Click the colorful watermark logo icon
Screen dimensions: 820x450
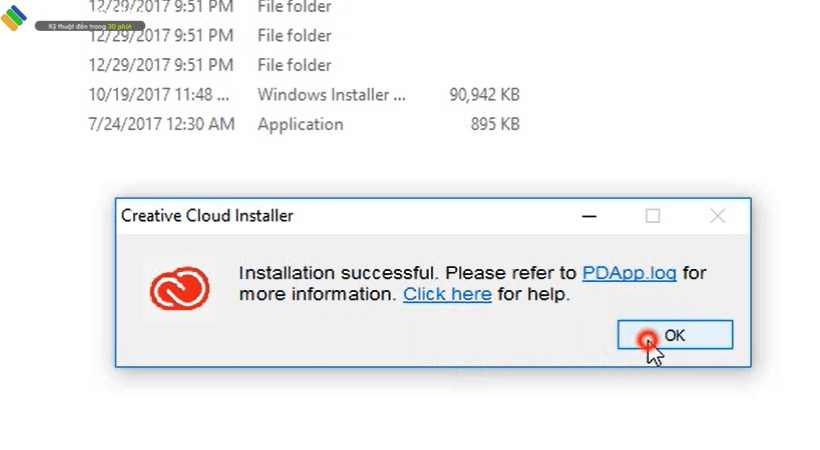click(14, 18)
